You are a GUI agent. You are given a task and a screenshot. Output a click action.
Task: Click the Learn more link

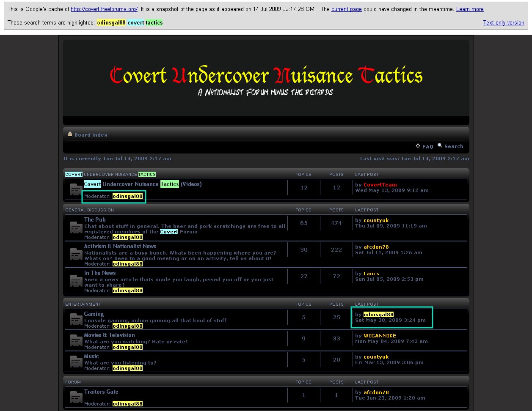(470, 9)
